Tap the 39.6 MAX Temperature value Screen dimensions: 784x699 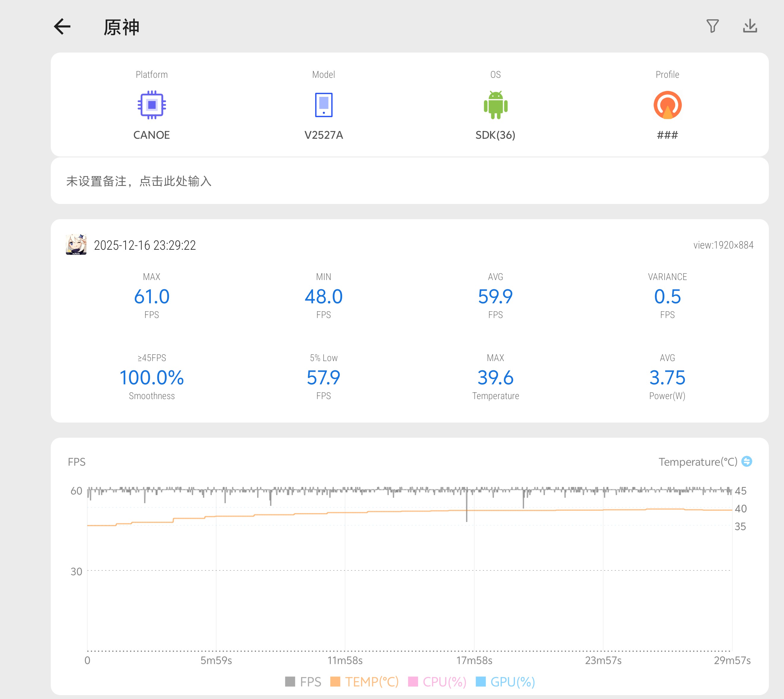(495, 377)
